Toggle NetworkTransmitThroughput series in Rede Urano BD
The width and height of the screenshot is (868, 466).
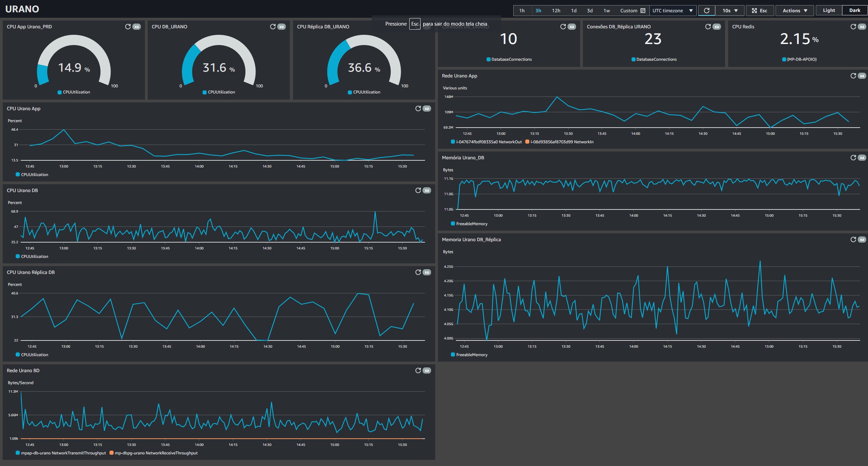point(61,453)
